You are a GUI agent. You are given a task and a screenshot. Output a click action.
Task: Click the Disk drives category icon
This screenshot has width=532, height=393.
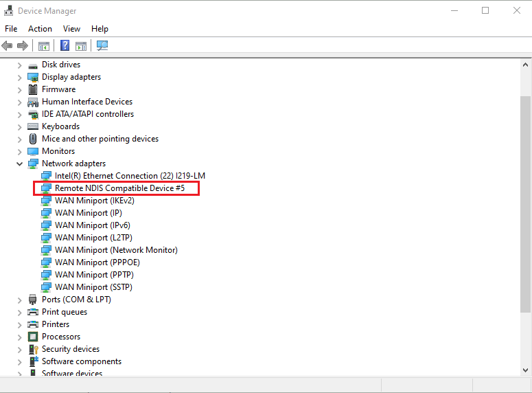33,65
